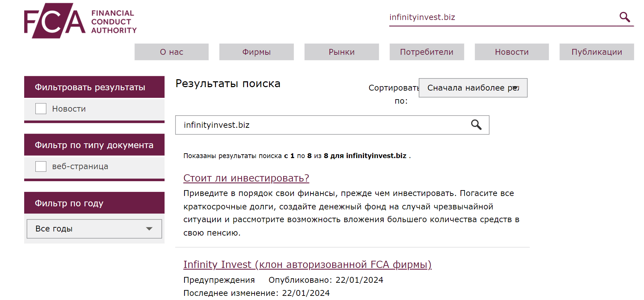Click the FCA Financial Conduct Authority logo
This screenshot has height=300, width=644.
tap(80, 21)
